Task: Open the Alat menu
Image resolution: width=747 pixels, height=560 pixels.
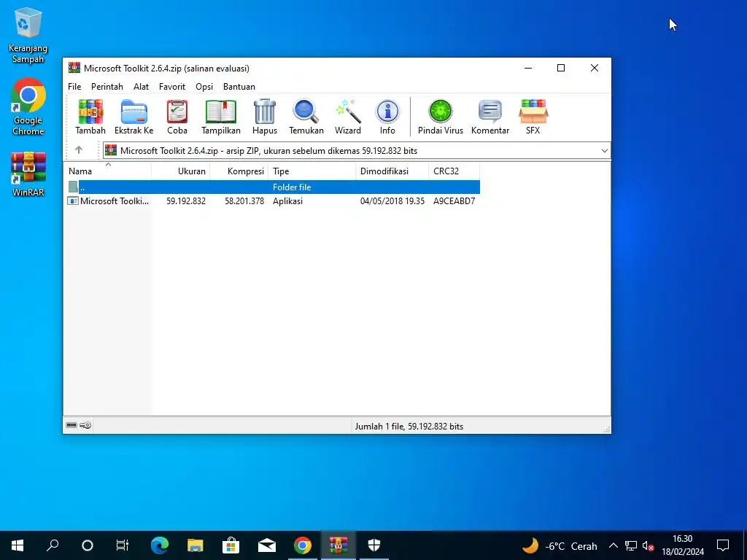Action: click(141, 87)
